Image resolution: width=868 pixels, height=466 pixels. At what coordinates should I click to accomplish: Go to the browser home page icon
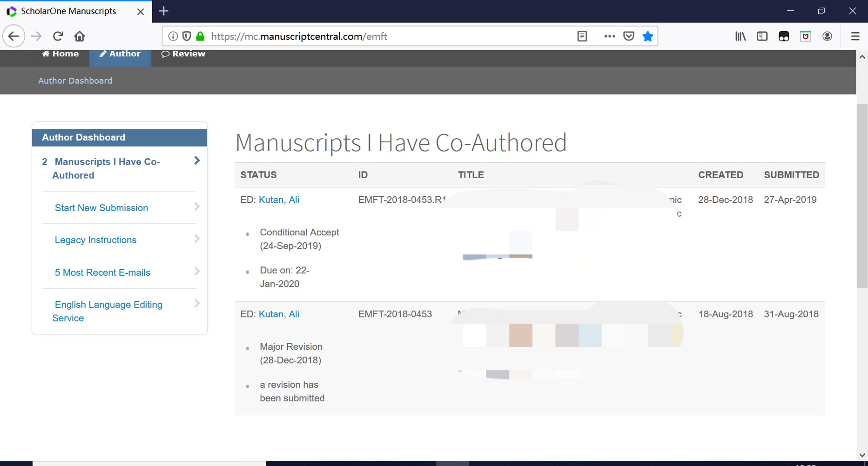coord(80,36)
